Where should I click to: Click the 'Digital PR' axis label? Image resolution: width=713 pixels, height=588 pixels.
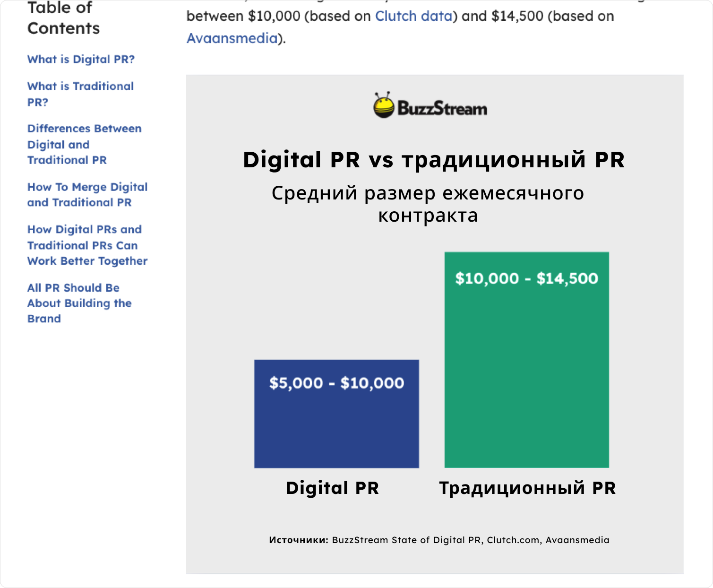(x=333, y=488)
